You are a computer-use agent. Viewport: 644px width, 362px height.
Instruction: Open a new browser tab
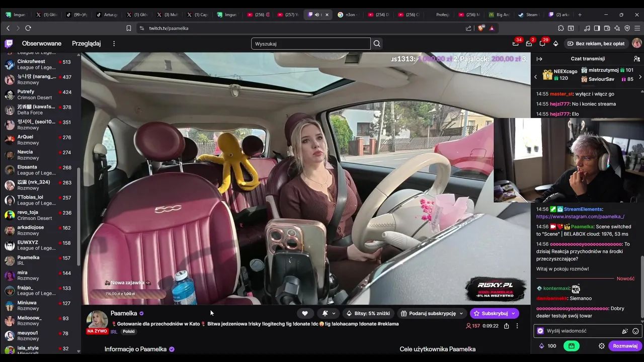pos(580,15)
